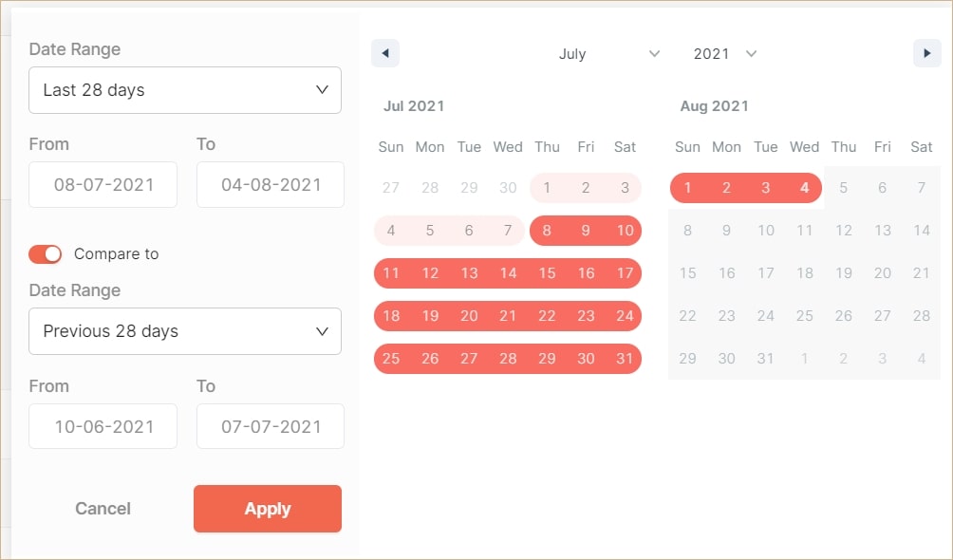The height and width of the screenshot is (560, 953).
Task: Click the Apply button
Action: coord(268,509)
